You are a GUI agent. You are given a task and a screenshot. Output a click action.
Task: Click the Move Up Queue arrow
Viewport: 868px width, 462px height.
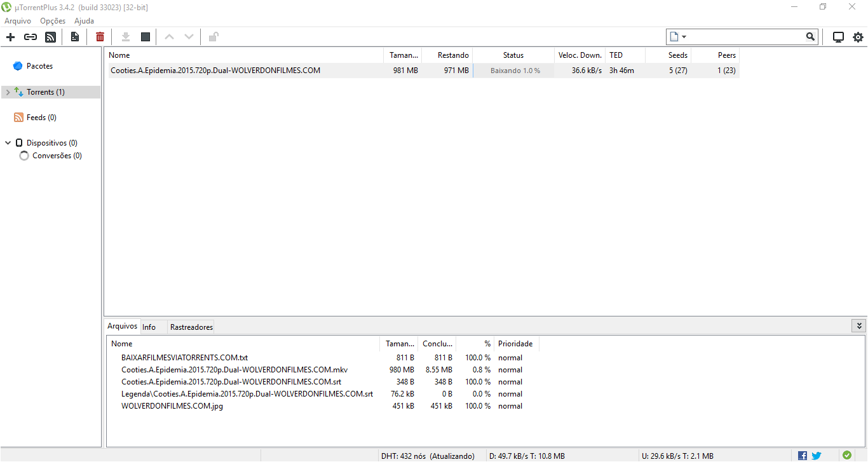pyautogui.click(x=169, y=37)
